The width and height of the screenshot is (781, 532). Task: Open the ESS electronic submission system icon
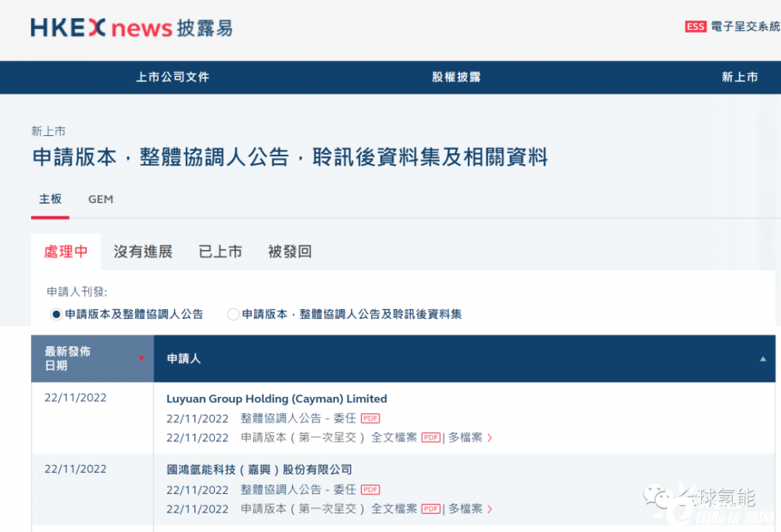(x=695, y=27)
